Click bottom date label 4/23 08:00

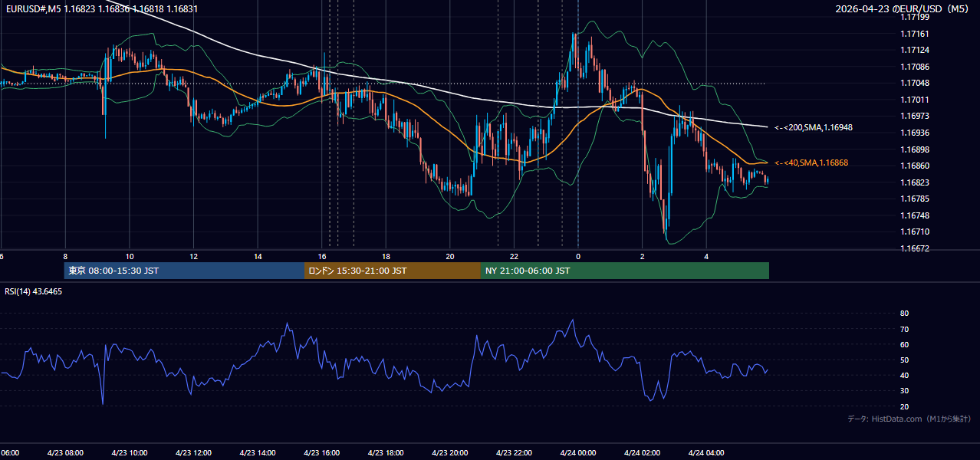65,453
